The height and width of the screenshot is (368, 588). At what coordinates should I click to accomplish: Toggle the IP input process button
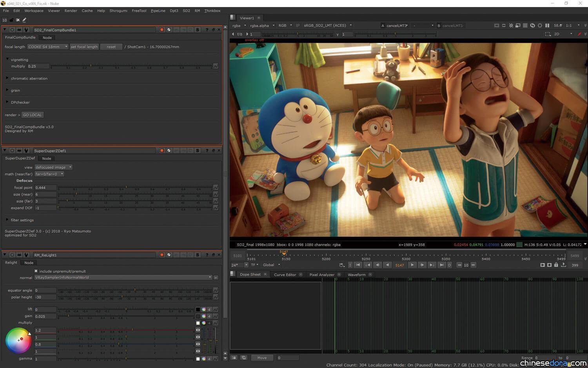pyautogui.click(x=298, y=26)
